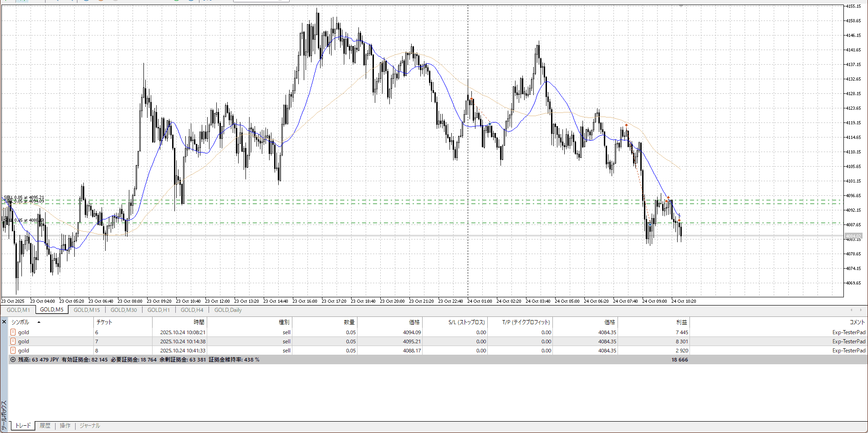Open the ジャーナル journal tab
This screenshot has height=433, width=868.
(90, 426)
